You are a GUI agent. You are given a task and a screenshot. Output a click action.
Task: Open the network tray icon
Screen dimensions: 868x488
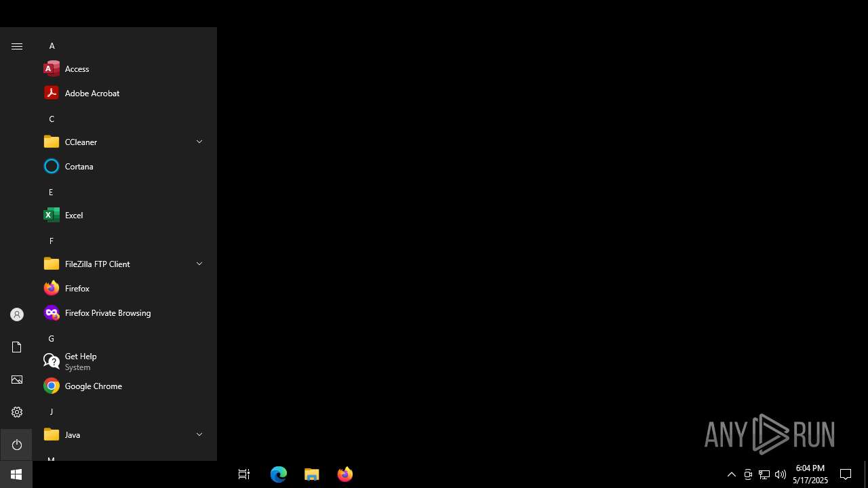tap(764, 474)
